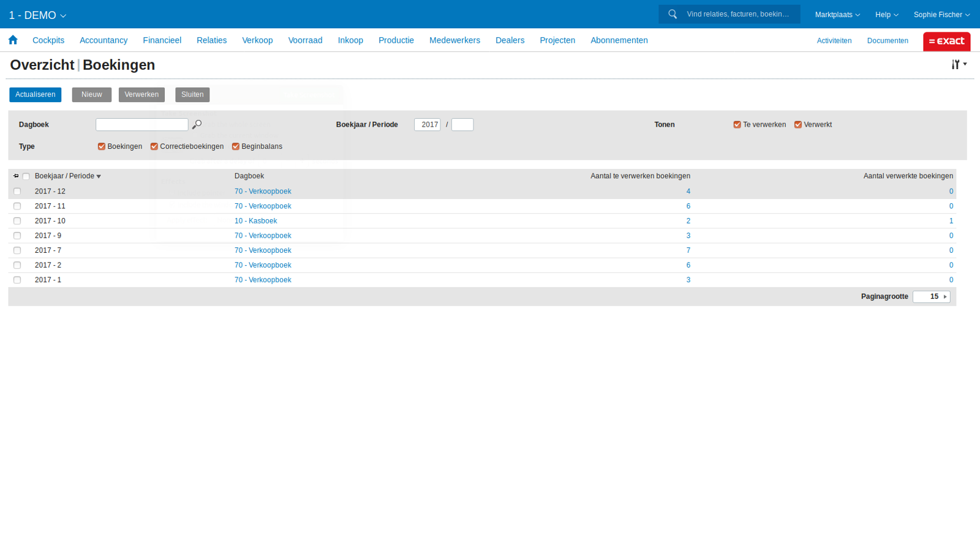The image size is (980, 551).
Task: Click the Boekjaar field containing 2017
Action: pyautogui.click(x=428, y=124)
